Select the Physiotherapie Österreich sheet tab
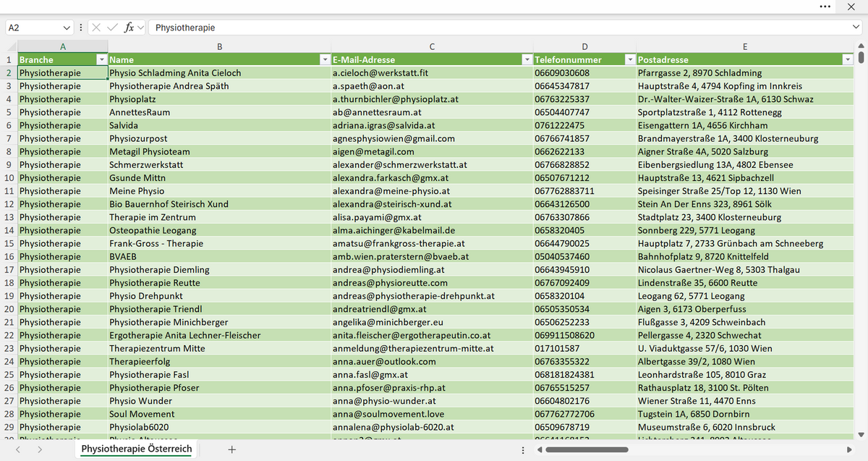 (137, 449)
